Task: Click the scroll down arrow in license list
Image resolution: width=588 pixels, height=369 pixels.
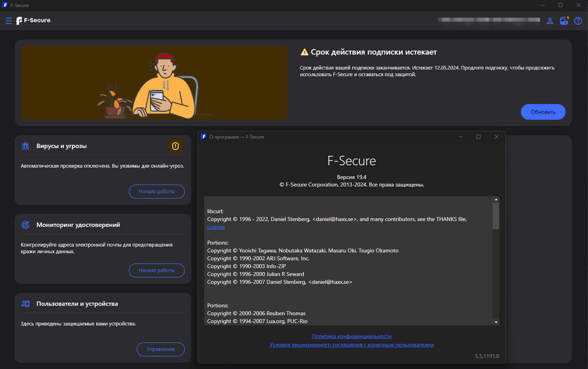Action: [496, 322]
